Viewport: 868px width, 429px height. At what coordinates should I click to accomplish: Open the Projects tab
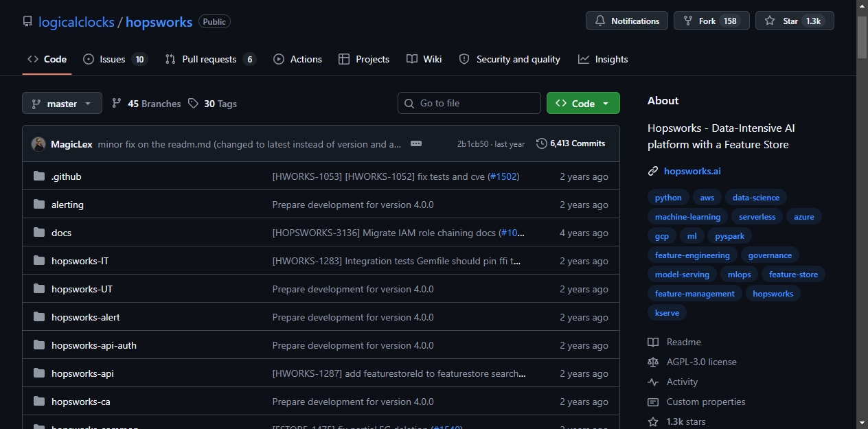click(364, 59)
